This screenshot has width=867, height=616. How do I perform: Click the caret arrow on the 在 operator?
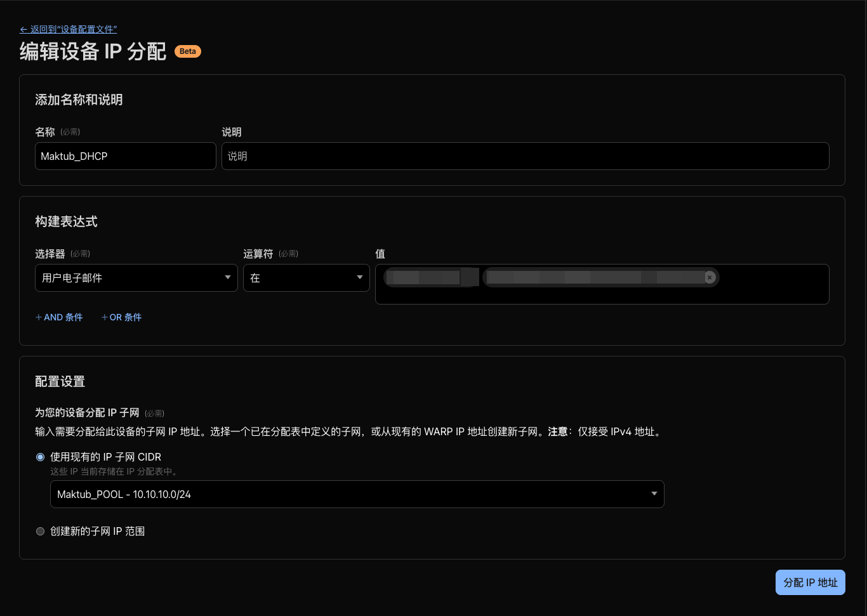(x=360, y=278)
